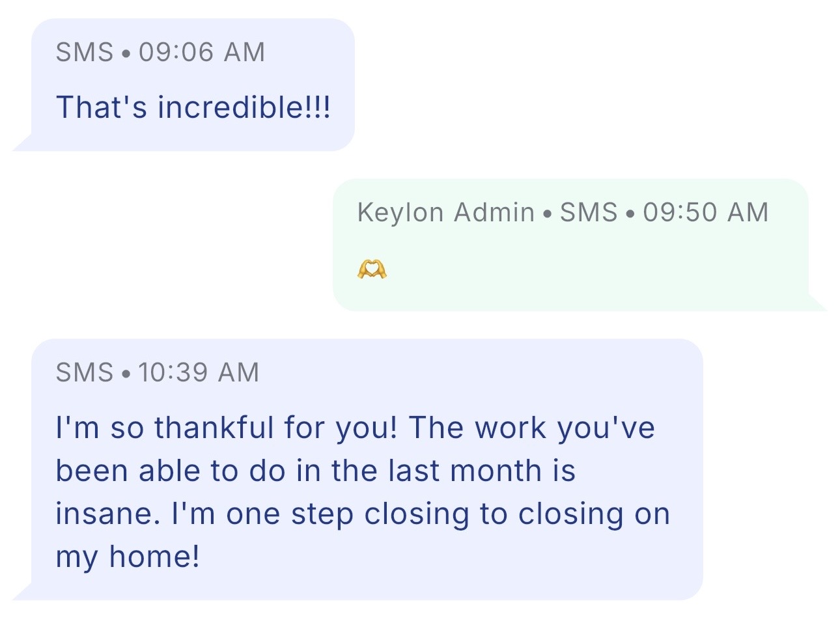
Task: Click "one step closing to closing on" text
Action: (448, 514)
